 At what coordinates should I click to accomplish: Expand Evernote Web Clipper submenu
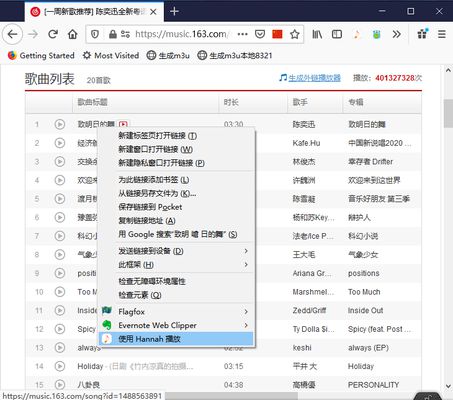pos(177,325)
